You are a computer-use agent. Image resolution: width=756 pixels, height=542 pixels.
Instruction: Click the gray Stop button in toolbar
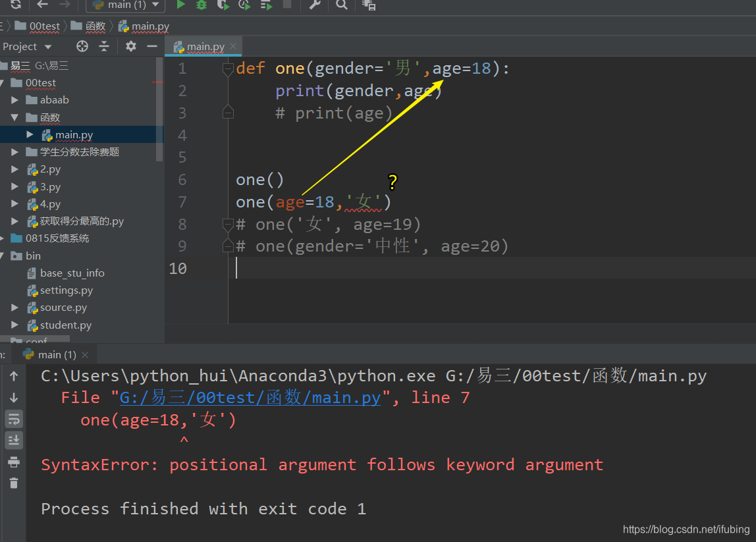[287, 5]
